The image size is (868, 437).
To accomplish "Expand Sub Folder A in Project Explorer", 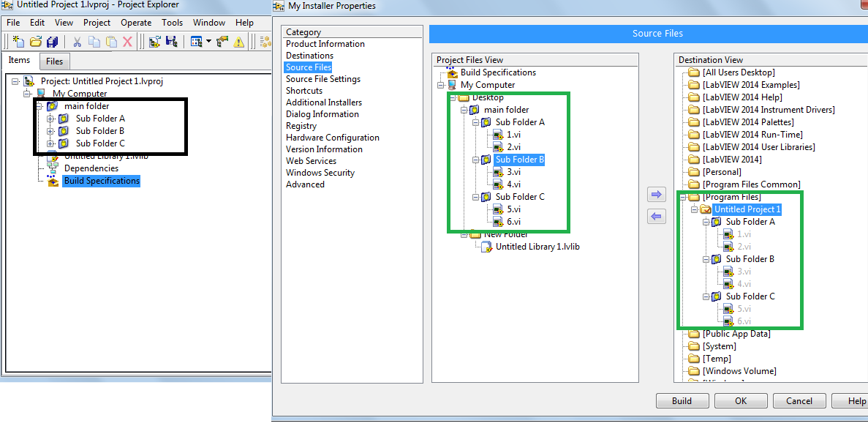I will click(50, 119).
